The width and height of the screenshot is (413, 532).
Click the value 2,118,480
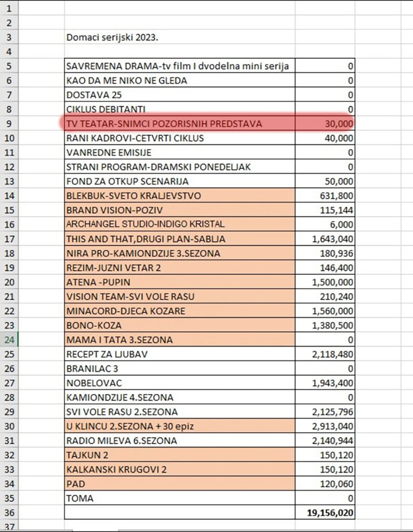click(332, 354)
